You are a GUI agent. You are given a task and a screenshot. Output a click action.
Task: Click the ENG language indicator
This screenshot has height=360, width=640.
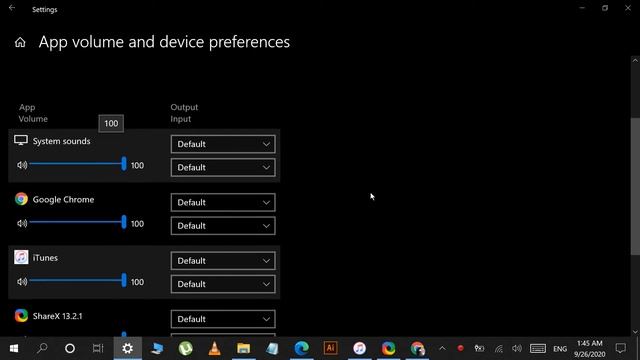(x=560, y=349)
